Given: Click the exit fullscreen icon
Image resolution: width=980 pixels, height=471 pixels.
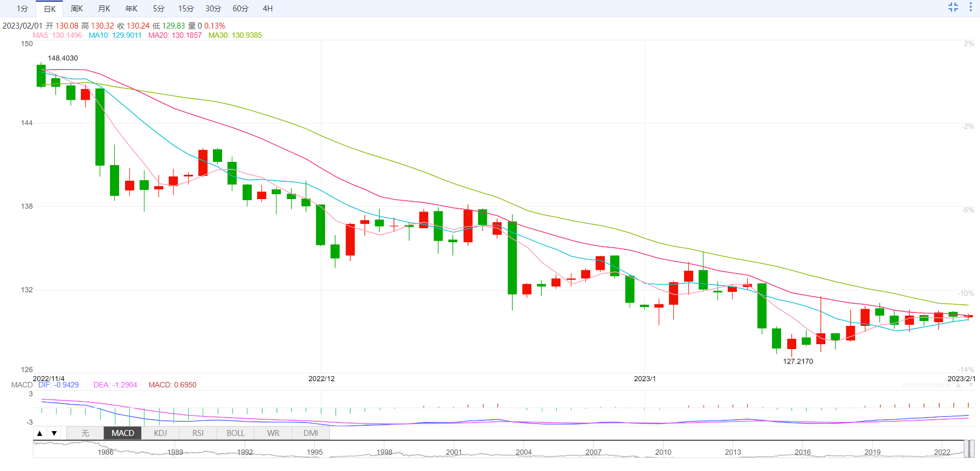Looking at the screenshot, I should click(953, 7).
